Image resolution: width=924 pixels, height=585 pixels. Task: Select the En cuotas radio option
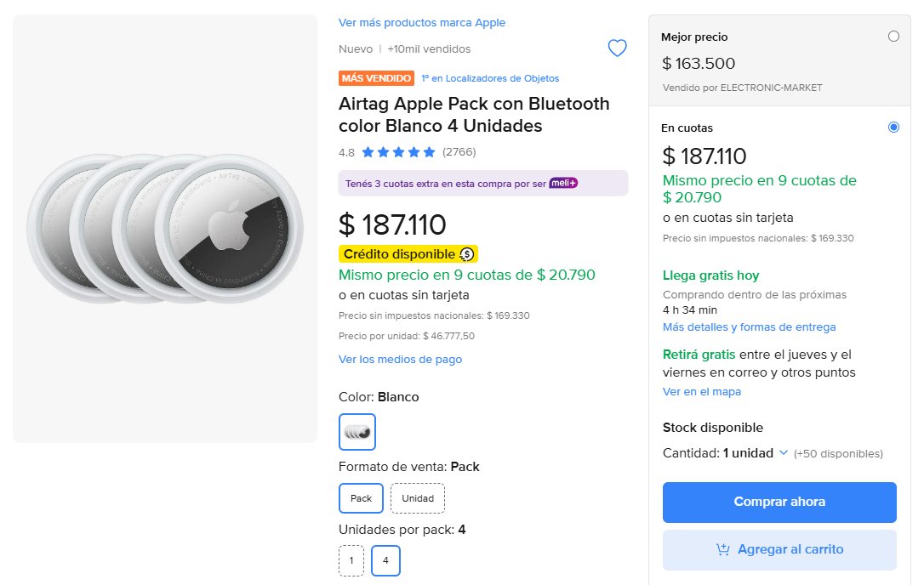coord(893,128)
